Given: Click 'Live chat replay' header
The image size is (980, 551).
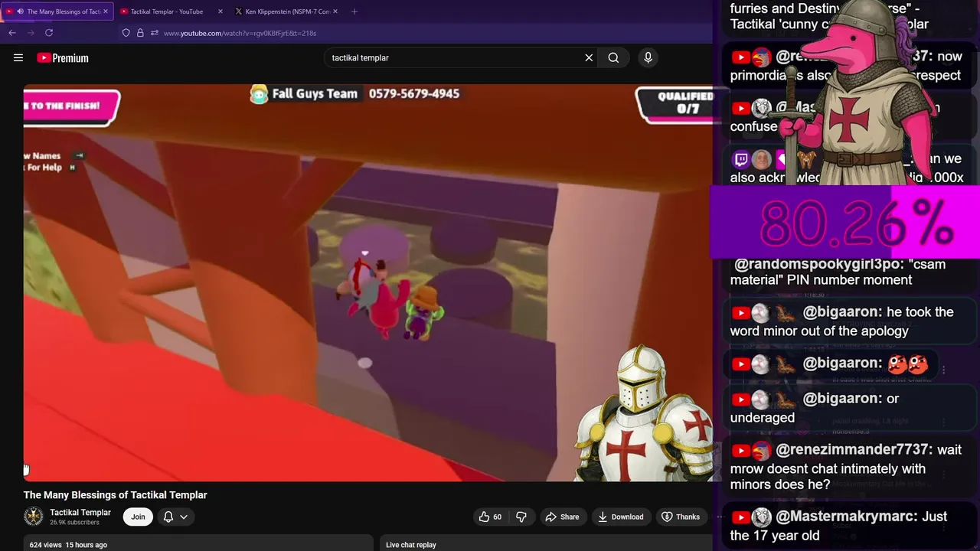Looking at the screenshot, I should [x=411, y=545].
